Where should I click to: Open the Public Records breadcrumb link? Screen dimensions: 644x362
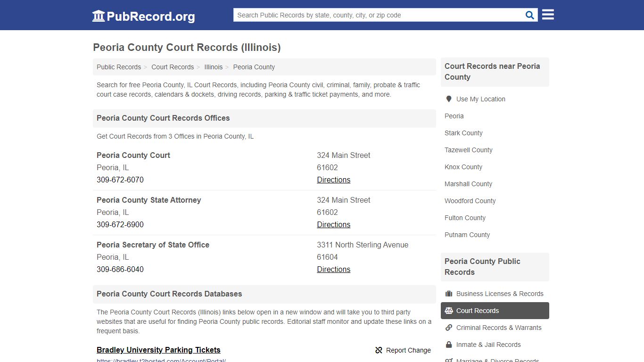[x=119, y=67]
